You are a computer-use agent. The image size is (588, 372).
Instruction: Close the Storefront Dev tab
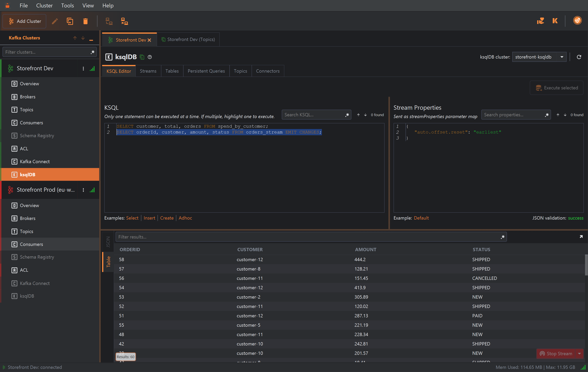point(149,40)
